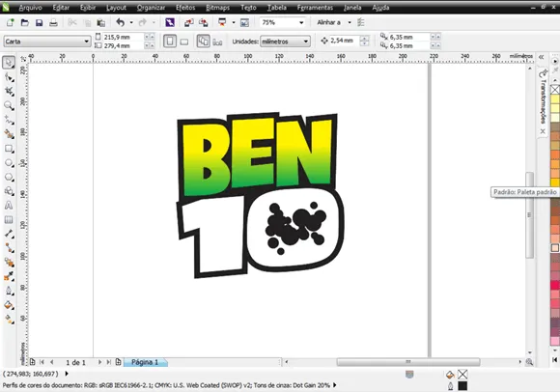This screenshot has width=560, height=392.
Task: Select the Interactive fill tool
Action: coord(9,320)
